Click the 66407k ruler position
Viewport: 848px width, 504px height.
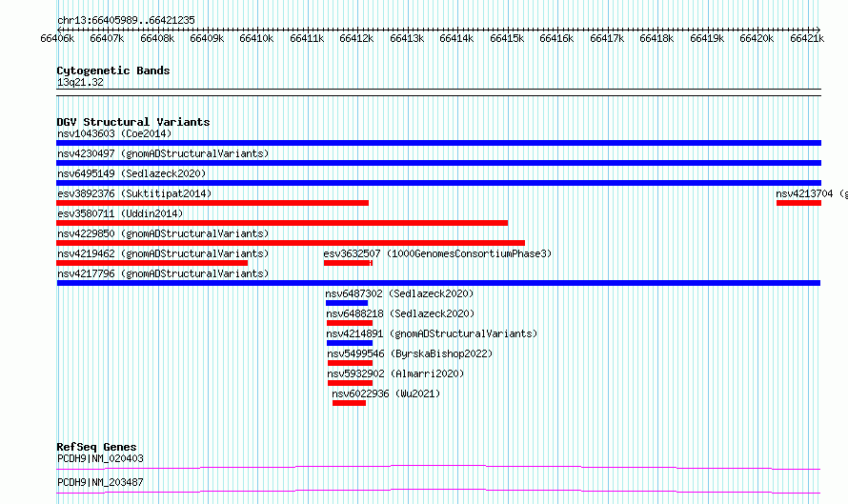107,38
